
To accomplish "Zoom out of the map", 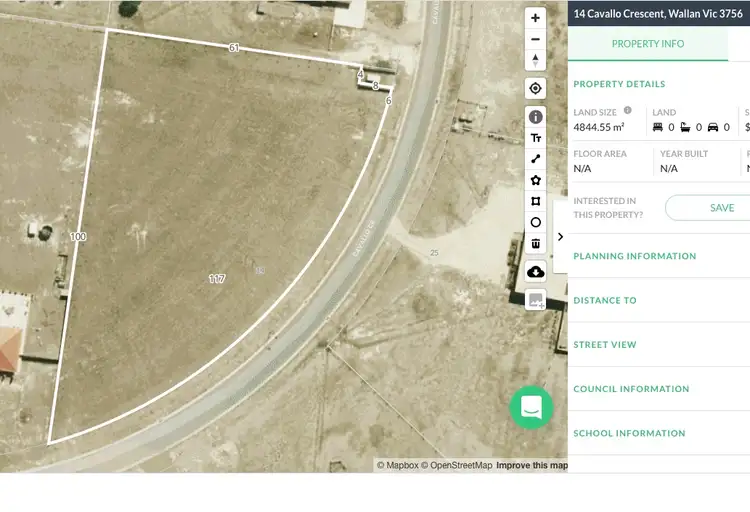I will coord(536,39).
